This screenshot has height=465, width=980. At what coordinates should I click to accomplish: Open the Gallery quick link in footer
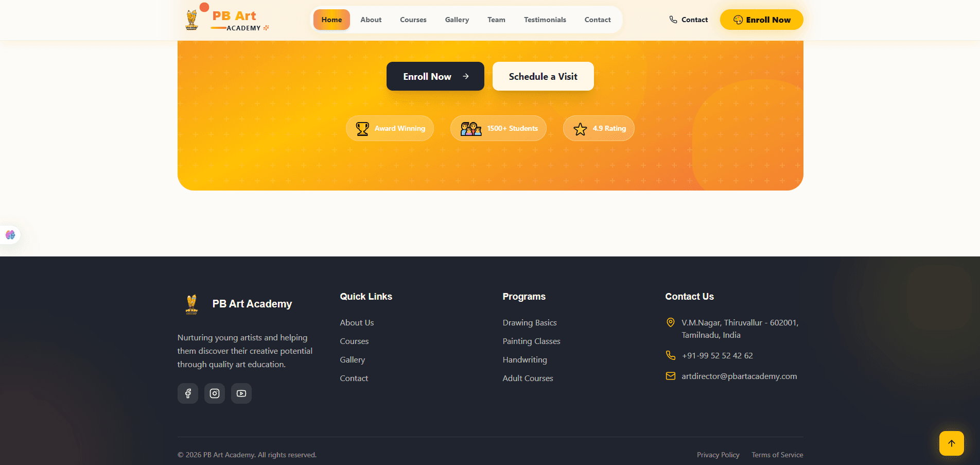(352, 359)
